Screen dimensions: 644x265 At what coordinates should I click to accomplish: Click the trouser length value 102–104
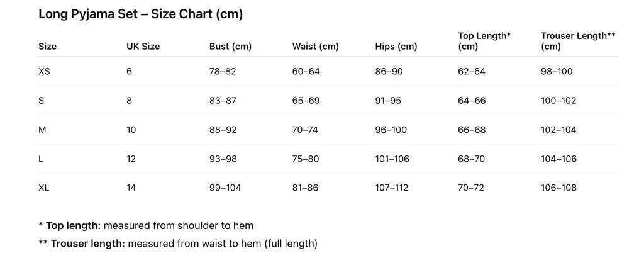(558, 130)
